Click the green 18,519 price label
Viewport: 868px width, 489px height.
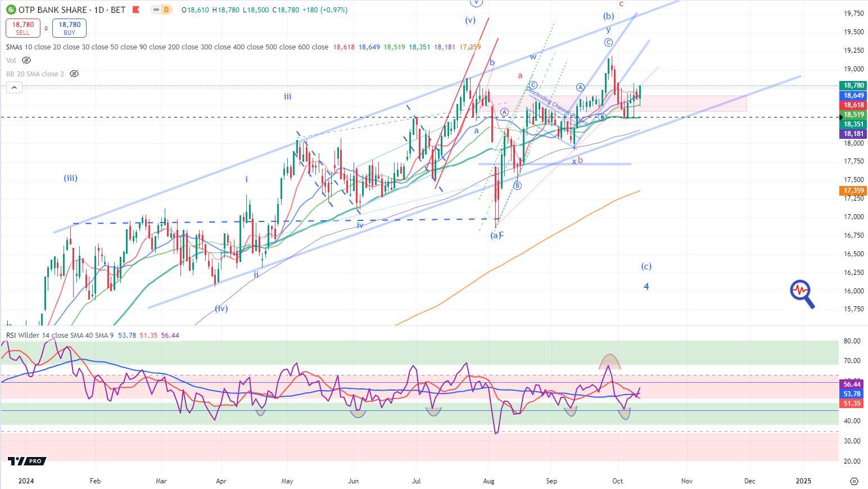[x=854, y=115]
